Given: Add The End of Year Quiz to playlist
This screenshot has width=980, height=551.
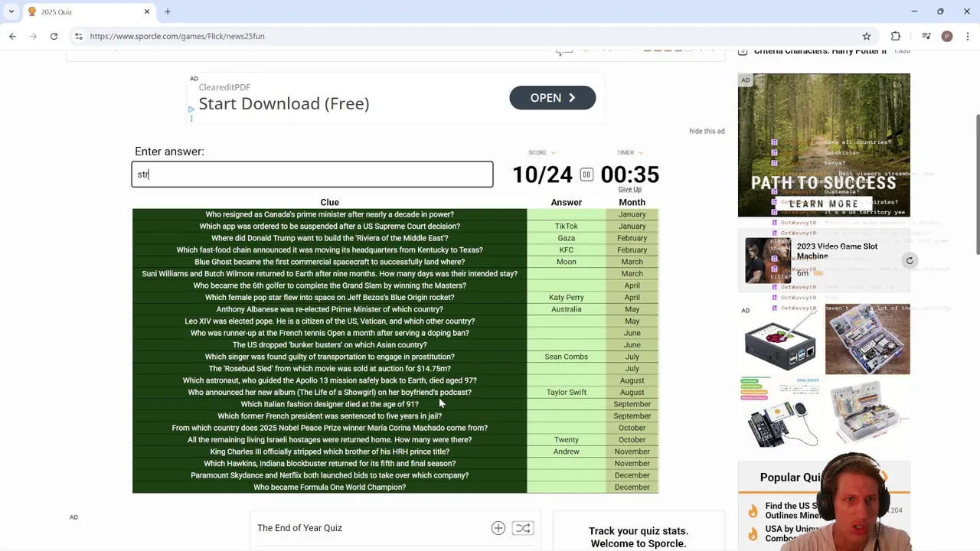Looking at the screenshot, I should click(x=498, y=528).
